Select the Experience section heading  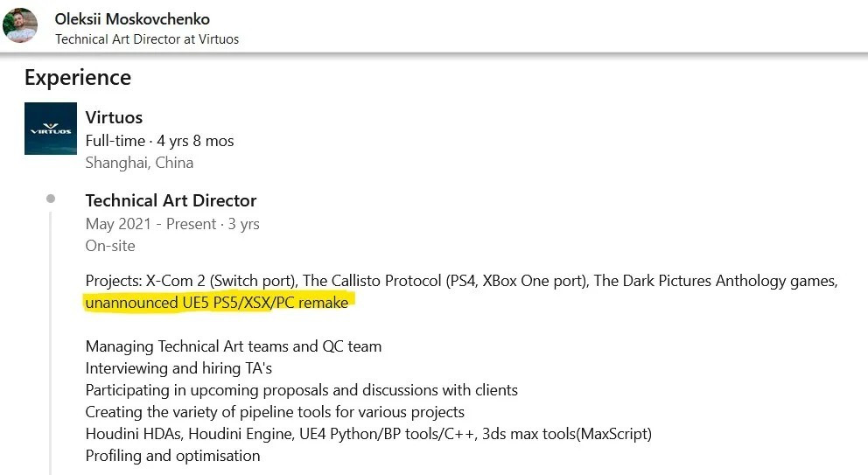coord(78,78)
